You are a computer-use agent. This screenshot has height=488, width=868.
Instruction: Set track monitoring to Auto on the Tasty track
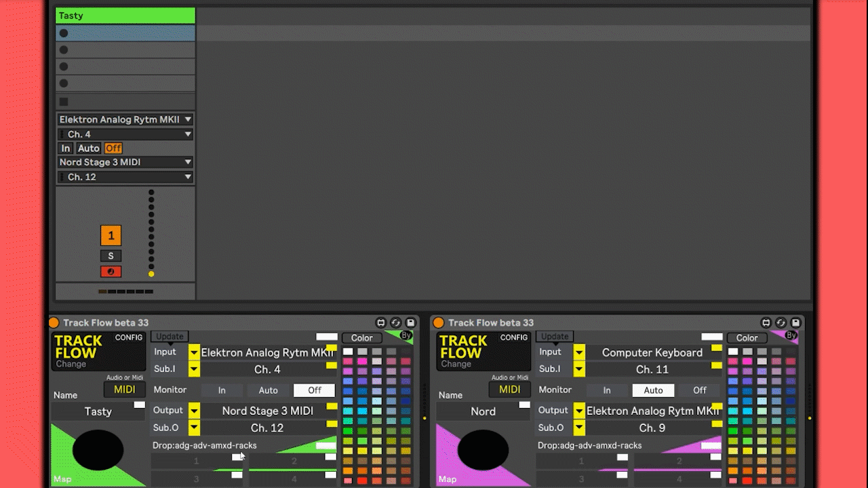tap(88, 148)
